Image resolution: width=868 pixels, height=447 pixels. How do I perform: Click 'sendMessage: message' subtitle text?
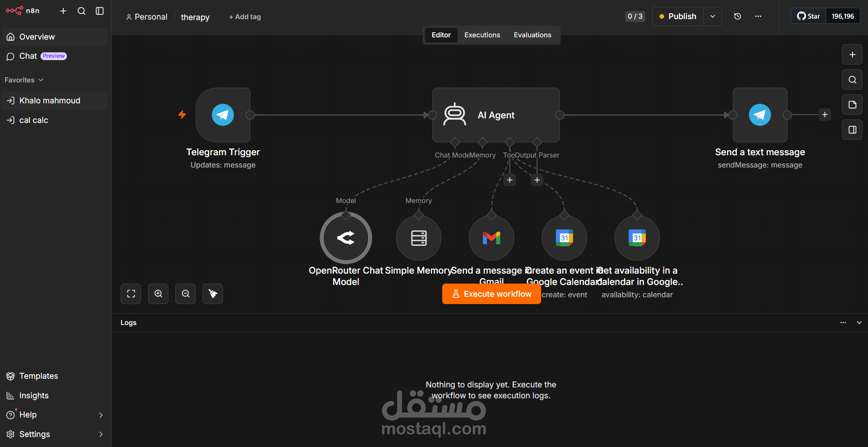click(x=760, y=165)
